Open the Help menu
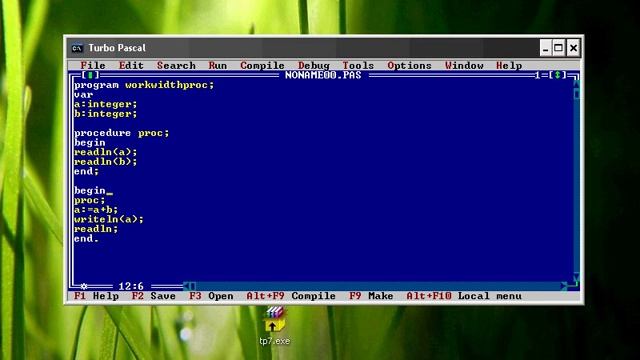 [x=509, y=65]
